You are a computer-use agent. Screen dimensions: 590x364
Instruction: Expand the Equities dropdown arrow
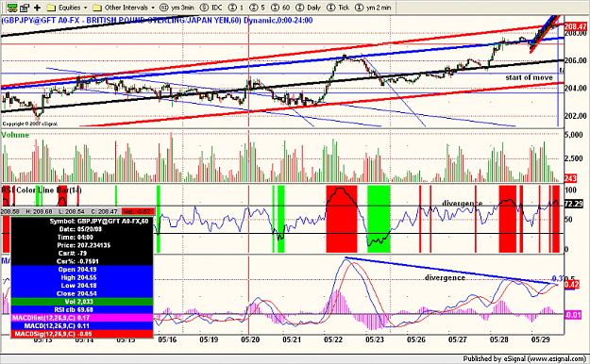pos(85,8)
